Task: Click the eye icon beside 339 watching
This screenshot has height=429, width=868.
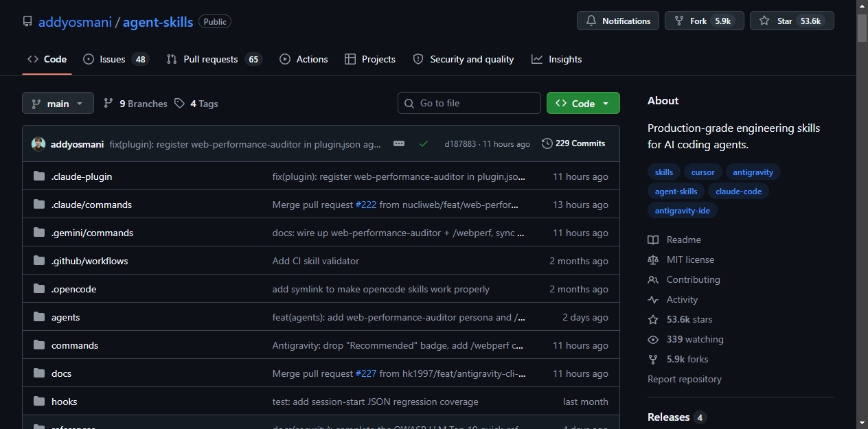Action: click(653, 340)
